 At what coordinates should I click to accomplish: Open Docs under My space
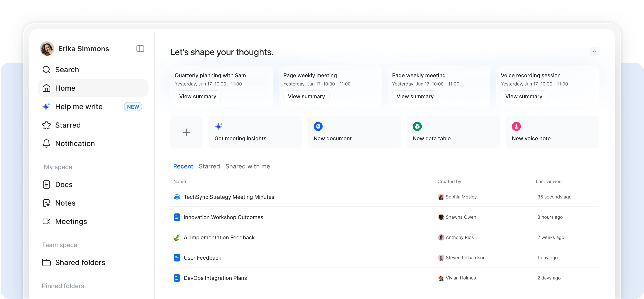pyautogui.click(x=64, y=184)
